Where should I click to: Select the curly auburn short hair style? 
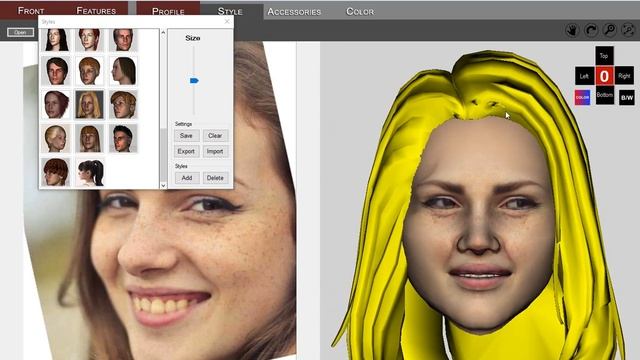[56, 172]
